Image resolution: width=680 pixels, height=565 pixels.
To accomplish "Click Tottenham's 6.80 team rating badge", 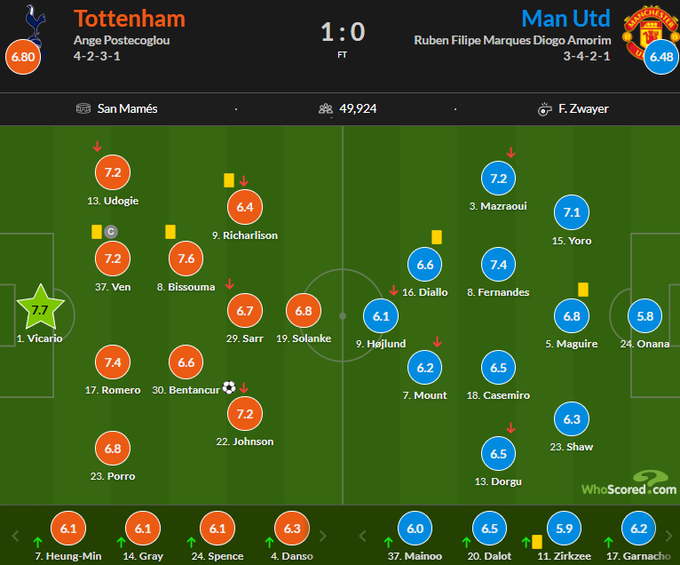I will [23, 57].
